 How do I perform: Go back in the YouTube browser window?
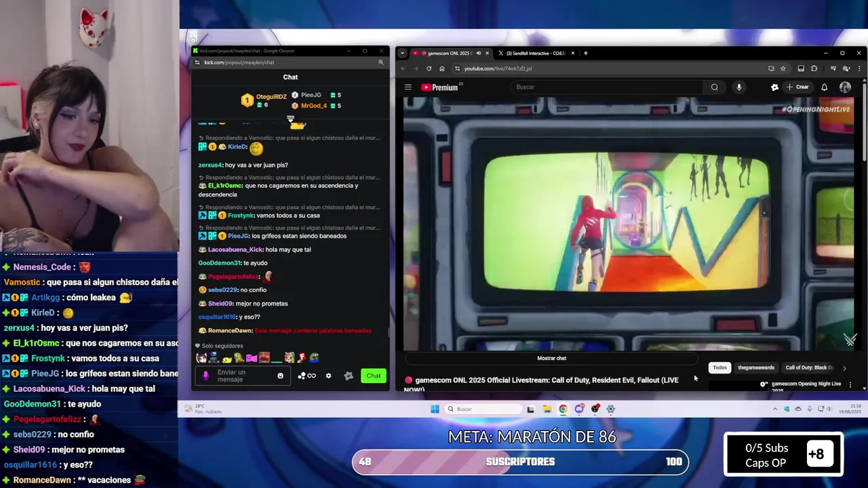(x=403, y=68)
